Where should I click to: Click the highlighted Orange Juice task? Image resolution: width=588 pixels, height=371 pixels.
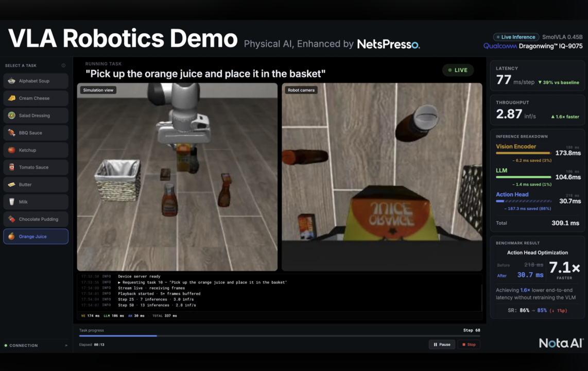pyautogui.click(x=36, y=237)
